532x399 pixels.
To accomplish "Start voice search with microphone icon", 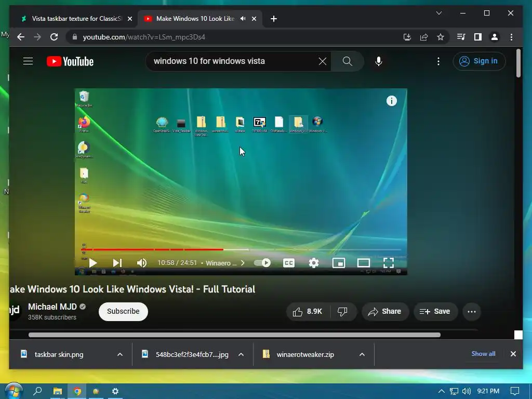I will [379, 61].
